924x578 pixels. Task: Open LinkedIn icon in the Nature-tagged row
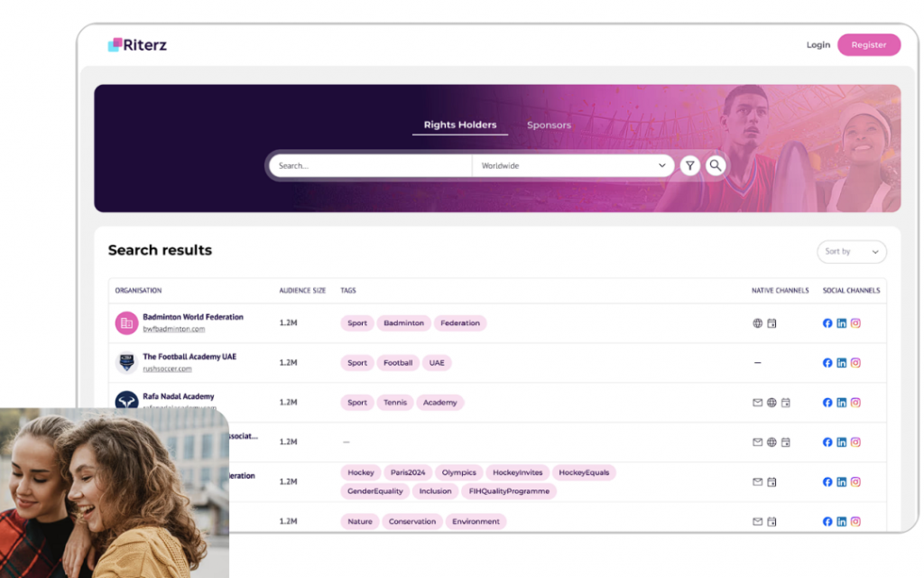click(x=842, y=521)
